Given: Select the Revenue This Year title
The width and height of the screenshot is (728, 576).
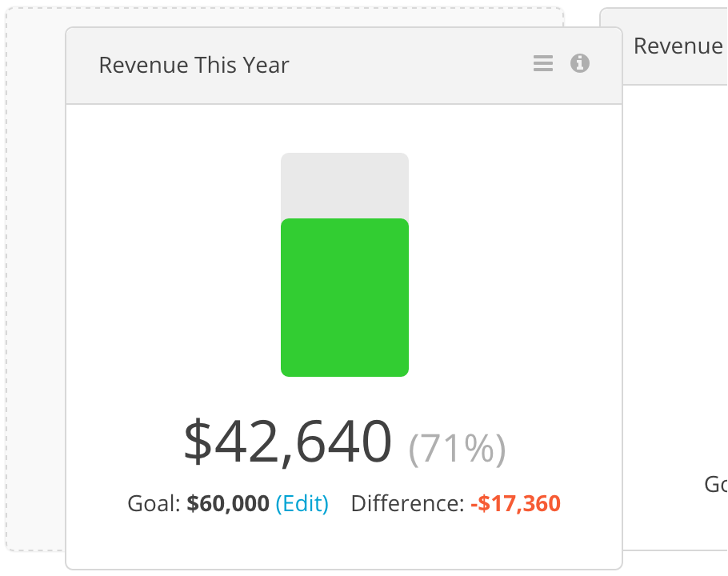Looking at the screenshot, I should [x=194, y=65].
